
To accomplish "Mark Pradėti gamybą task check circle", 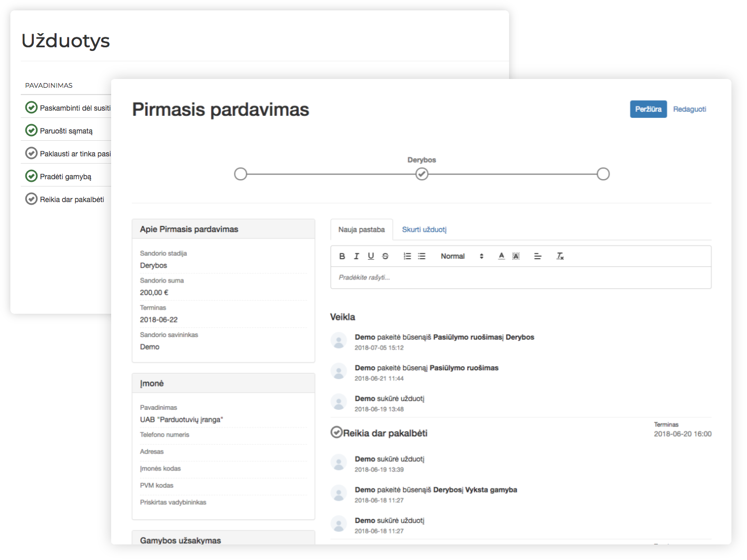I will pyautogui.click(x=31, y=176).
